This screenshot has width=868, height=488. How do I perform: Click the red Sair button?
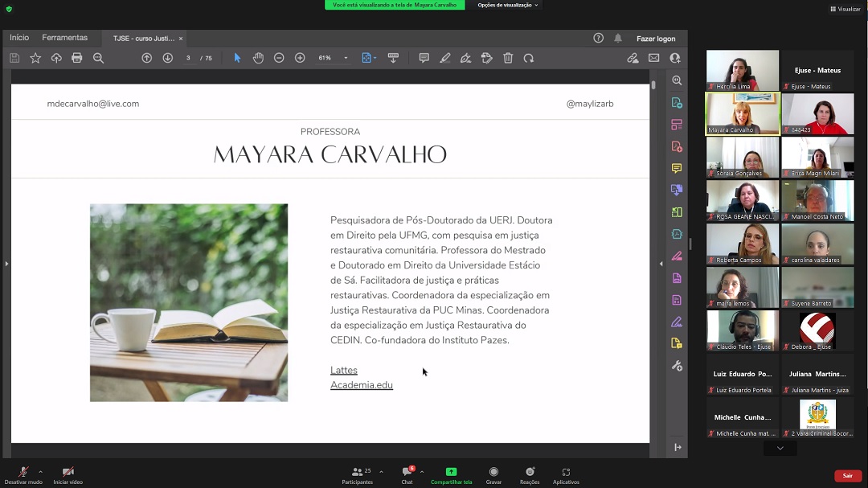tap(847, 476)
